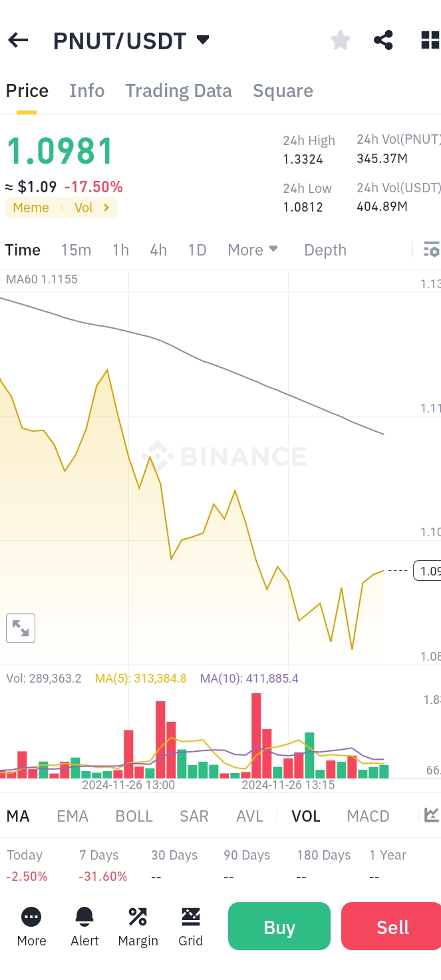Toggle the MA indicator

pyautogui.click(x=18, y=816)
